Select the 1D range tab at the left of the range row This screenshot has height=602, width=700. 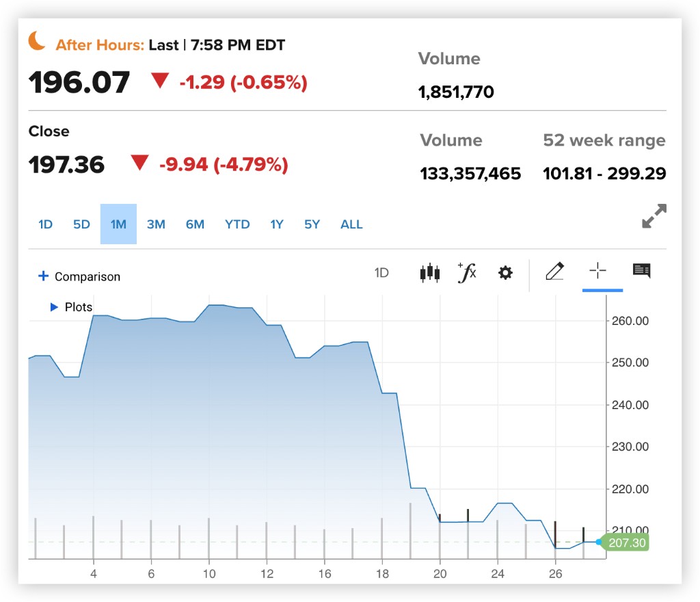(45, 224)
